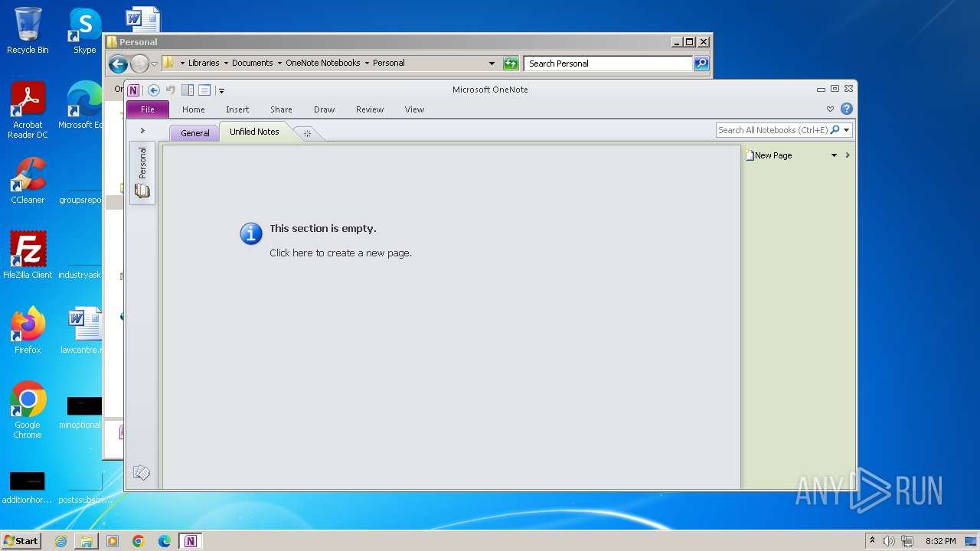980x551 pixels.
Task: Open Internet Explorer from taskbar
Action: [60, 541]
